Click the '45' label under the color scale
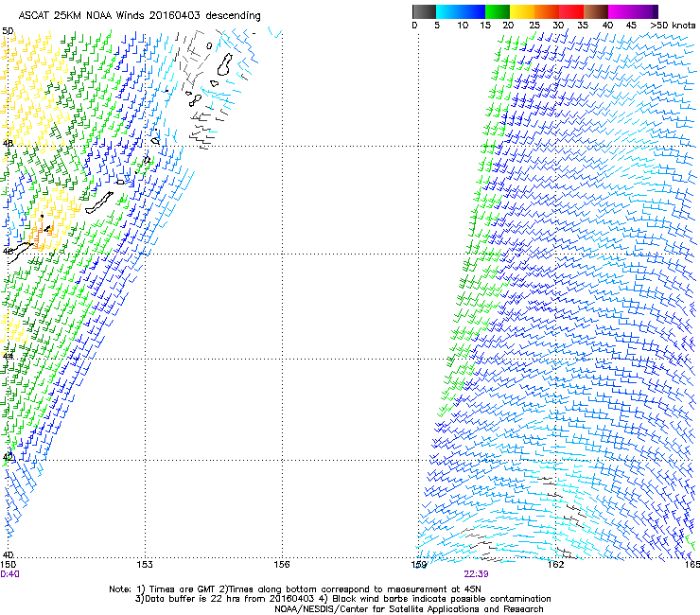The image size is (700, 615). (631, 26)
